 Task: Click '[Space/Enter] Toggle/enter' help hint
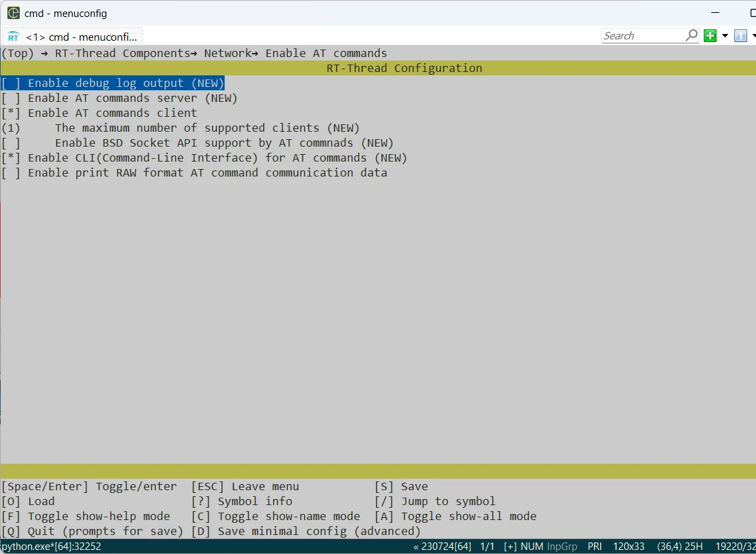[89, 487]
